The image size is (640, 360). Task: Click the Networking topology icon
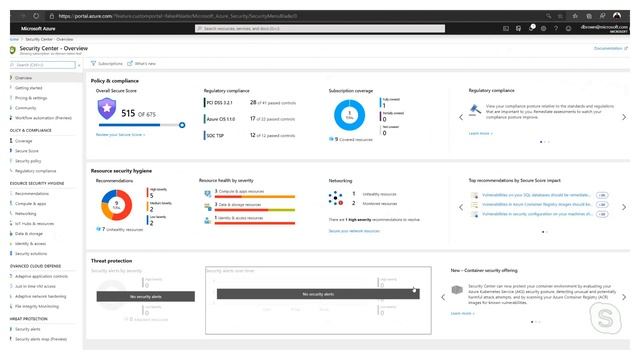click(x=336, y=198)
